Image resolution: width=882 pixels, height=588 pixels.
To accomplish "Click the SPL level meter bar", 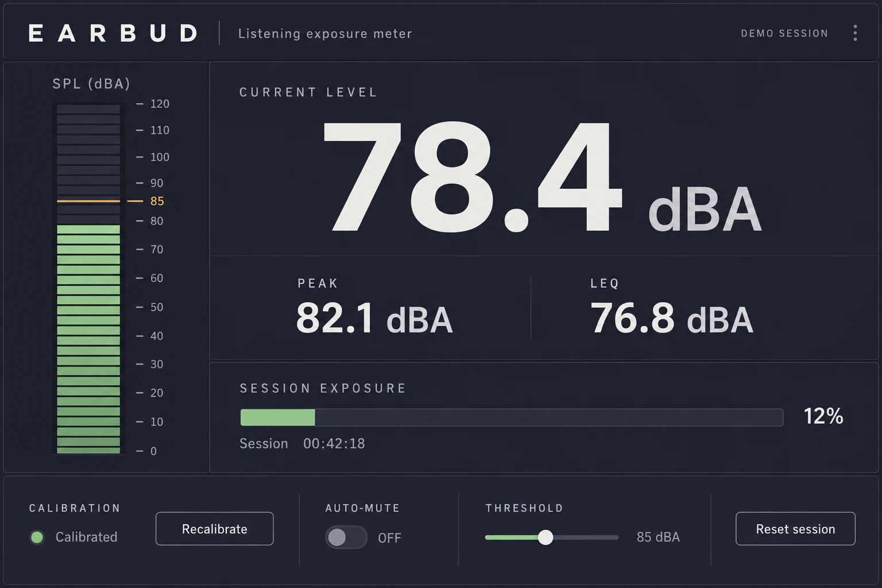I will tap(88, 278).
